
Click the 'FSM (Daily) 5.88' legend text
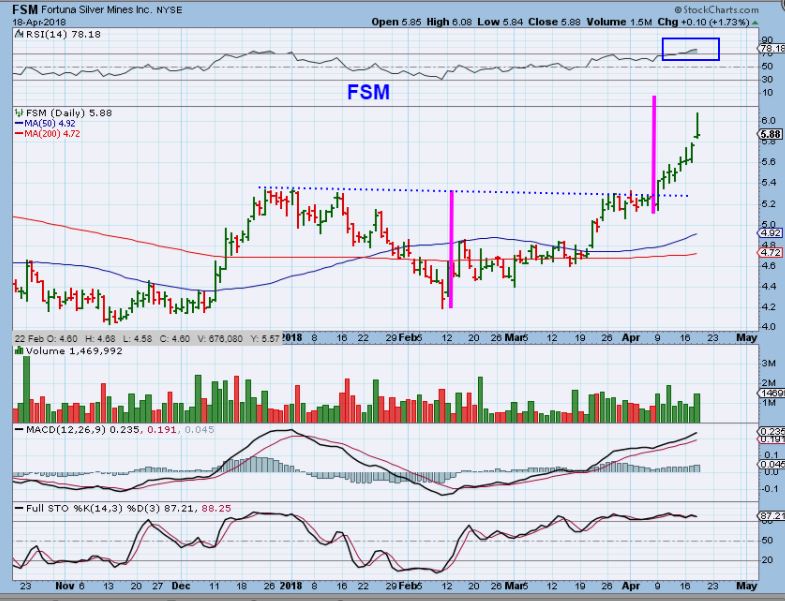click(69, 113)
